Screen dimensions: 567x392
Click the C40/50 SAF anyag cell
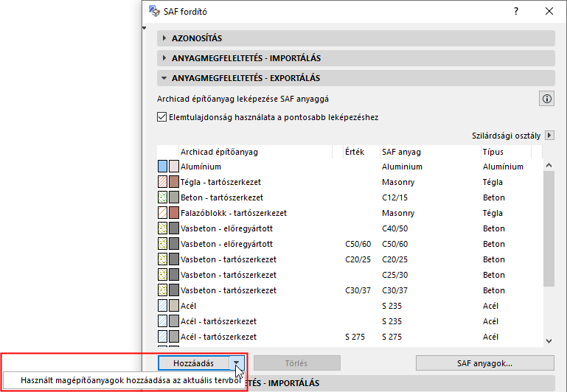394,228
